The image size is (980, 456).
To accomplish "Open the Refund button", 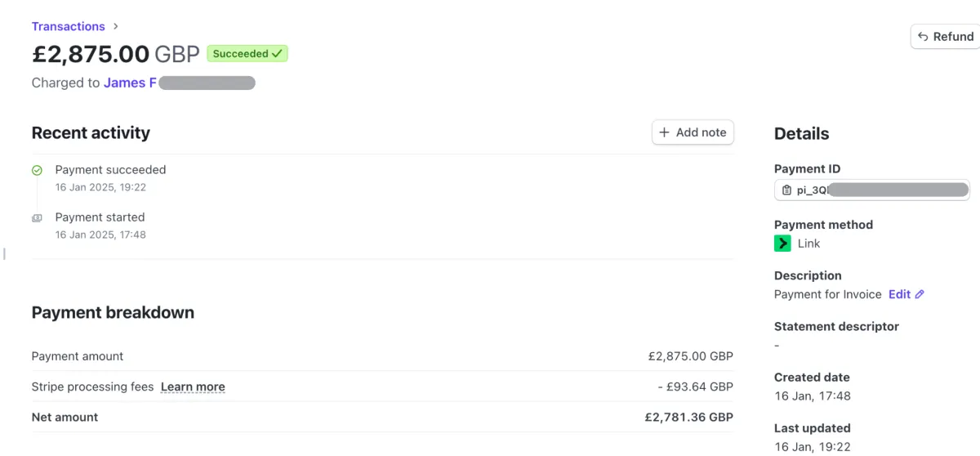I will point(946,37).
